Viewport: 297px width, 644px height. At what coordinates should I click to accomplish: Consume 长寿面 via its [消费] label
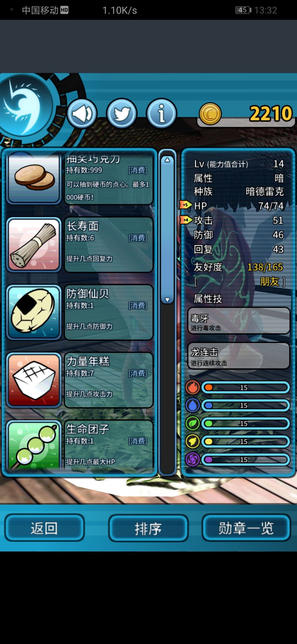point(138,238)
